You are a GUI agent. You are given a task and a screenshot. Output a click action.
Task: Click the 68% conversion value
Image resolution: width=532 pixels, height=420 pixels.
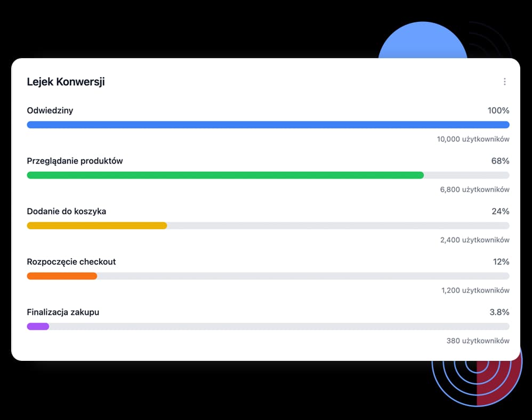point(501,161)
